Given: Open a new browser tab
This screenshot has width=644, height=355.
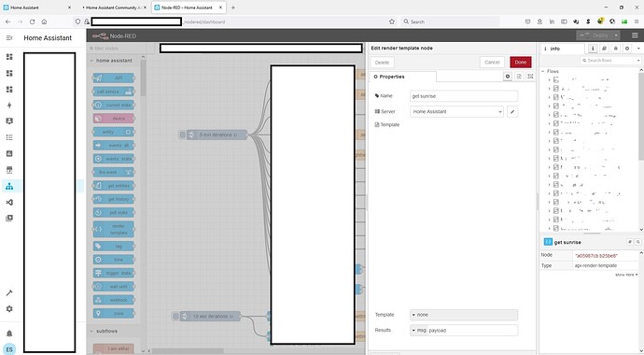Looking at the screenshot, I should tap(233, 7).
